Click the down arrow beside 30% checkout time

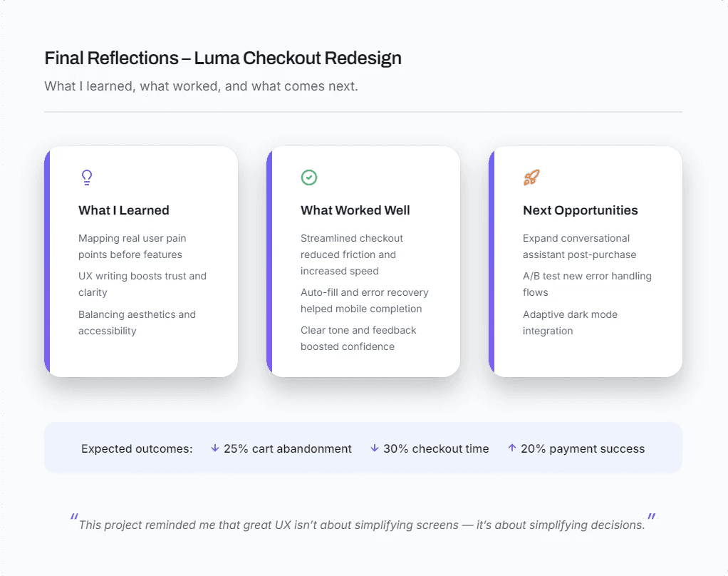pyautogui.click(x=374, y=448)
